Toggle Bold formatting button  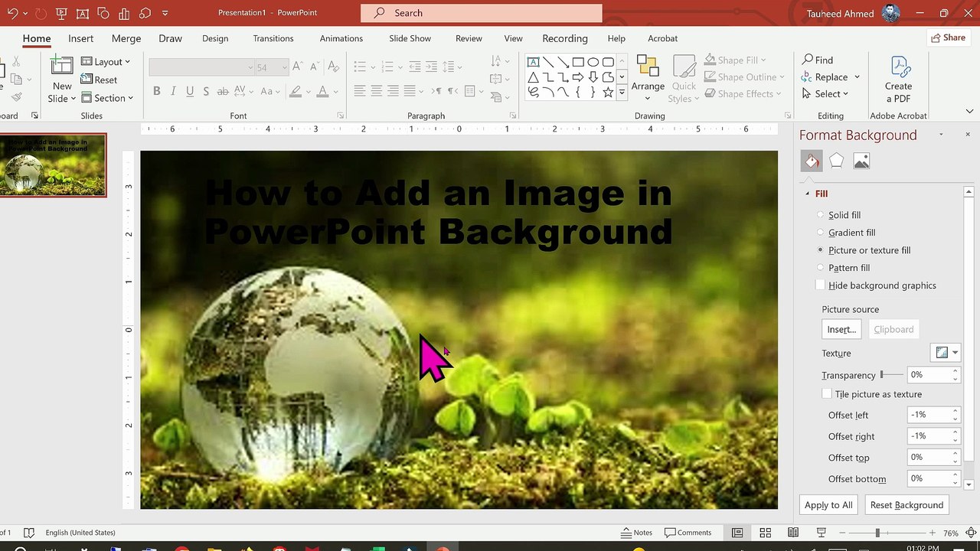pos(156,91)
